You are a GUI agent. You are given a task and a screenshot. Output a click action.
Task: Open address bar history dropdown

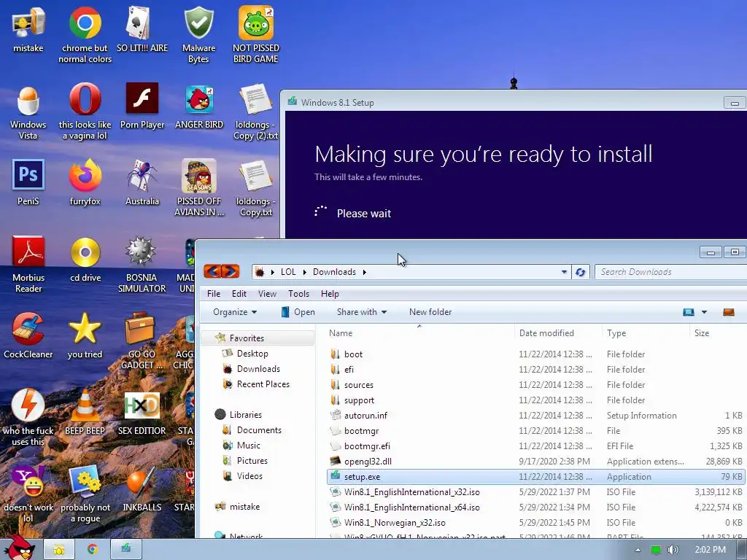tap(564, 272)
